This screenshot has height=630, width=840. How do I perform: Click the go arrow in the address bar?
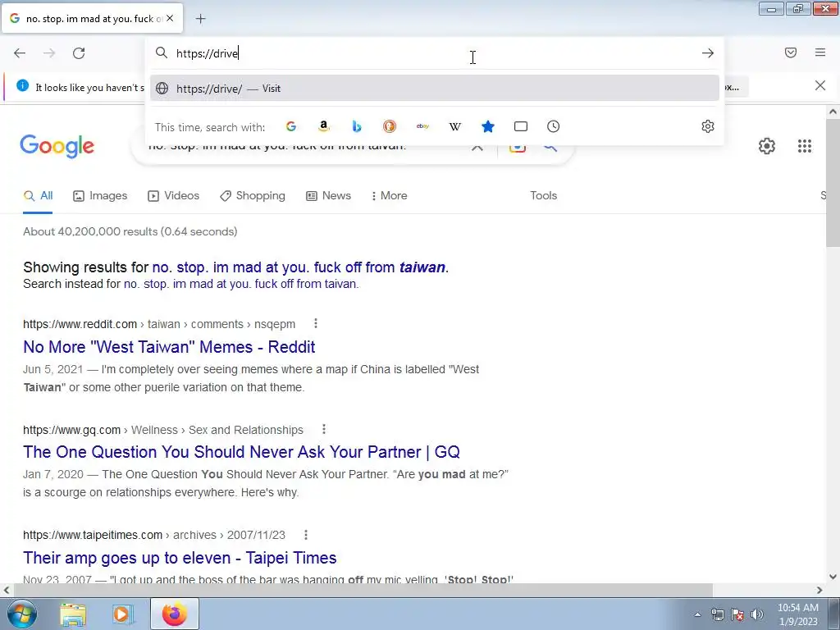click(x=708, y=53)
